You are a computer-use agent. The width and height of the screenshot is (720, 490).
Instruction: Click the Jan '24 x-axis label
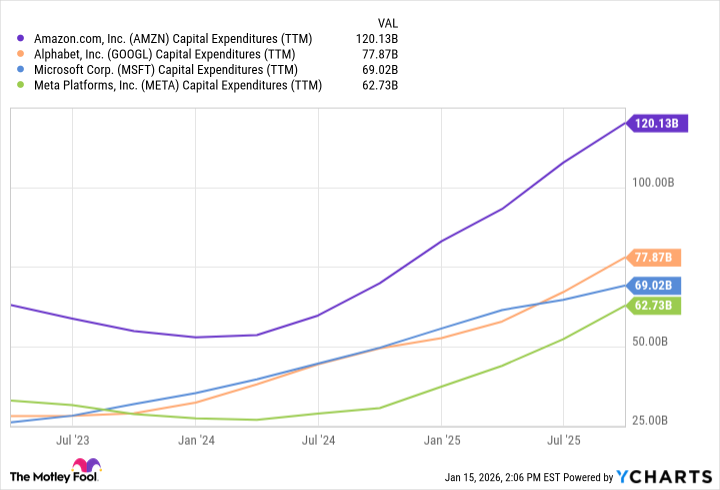196,439
